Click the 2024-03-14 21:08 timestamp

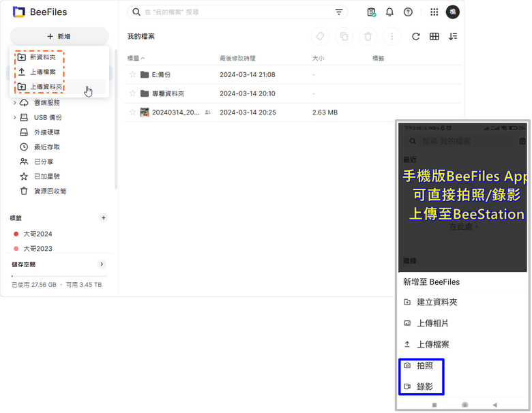pos(248,74)
